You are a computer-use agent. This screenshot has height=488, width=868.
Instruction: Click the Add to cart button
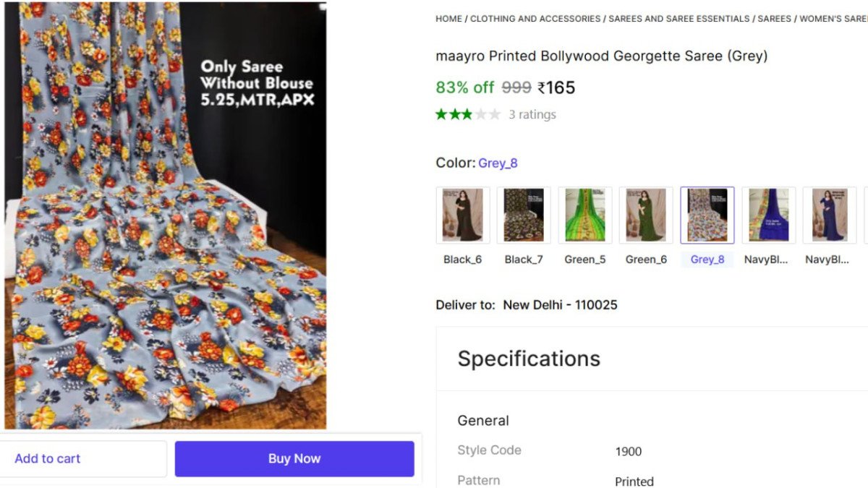[x=83, y=458]
